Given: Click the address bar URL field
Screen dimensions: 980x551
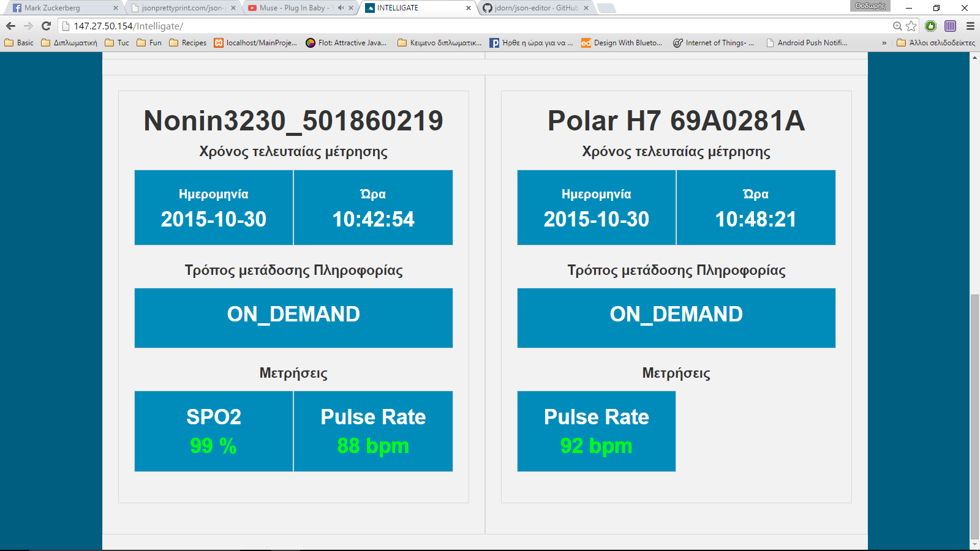Looking at the screenshot, I should (x=478, y=26).
